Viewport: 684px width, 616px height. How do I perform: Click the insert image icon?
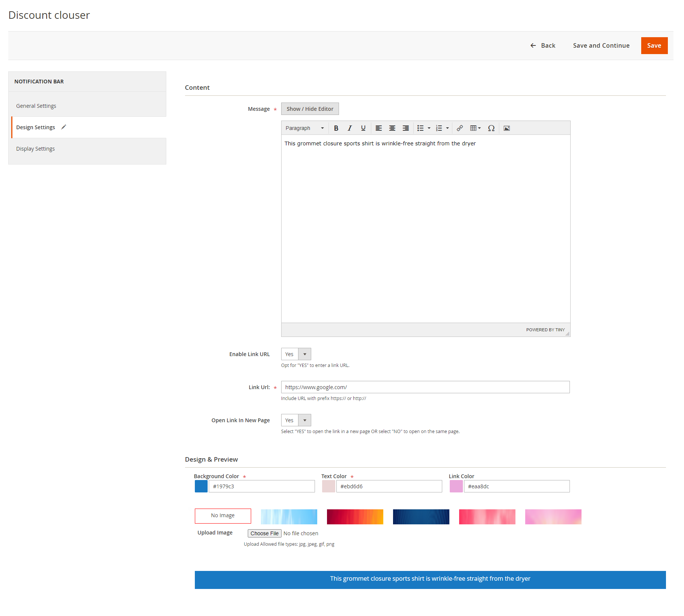506,128
